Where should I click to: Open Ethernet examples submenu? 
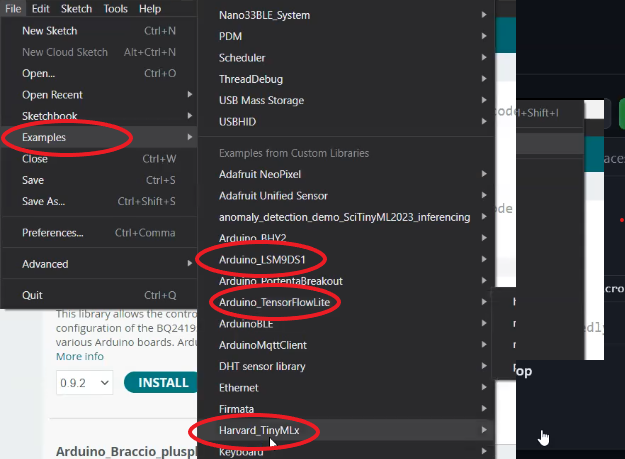[x=346, y=388]
